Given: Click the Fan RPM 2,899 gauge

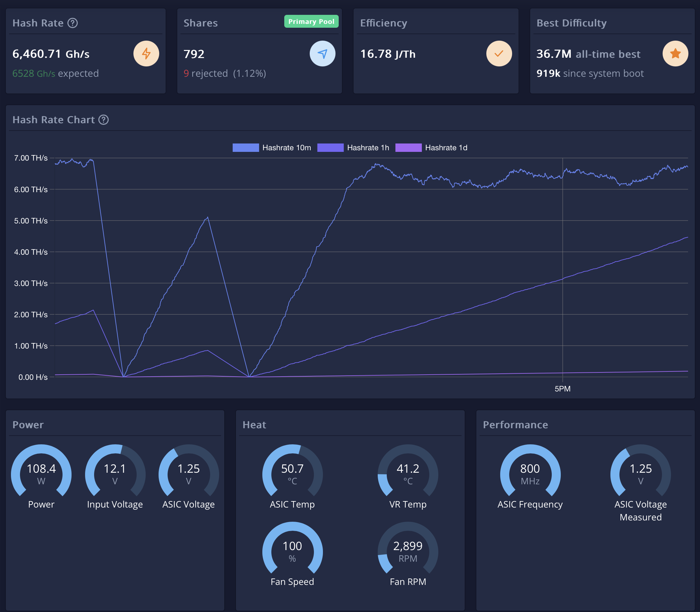Looking at the screenshot, I should pyautogui.click(x=407, y=550).
